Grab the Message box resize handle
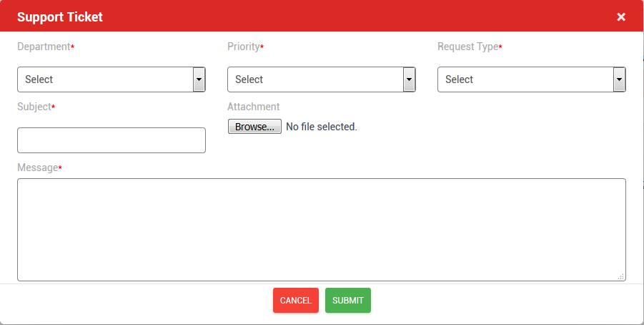644x325 pixels. (620, 276)
